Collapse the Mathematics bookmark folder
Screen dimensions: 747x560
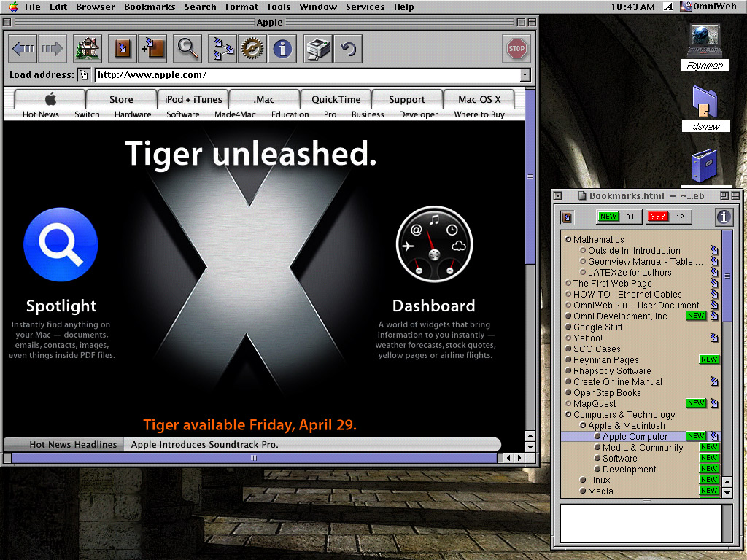point(568,239)
